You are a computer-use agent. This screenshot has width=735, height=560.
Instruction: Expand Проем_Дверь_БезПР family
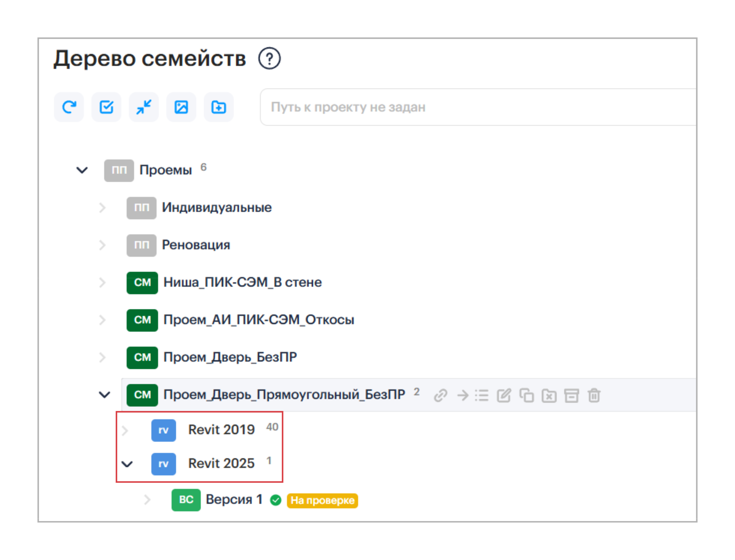click(x=102, y=357)
